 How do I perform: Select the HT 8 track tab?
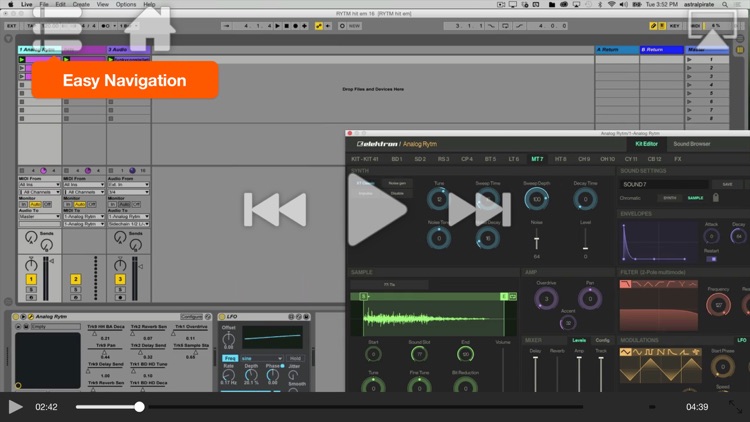[561, 159]
